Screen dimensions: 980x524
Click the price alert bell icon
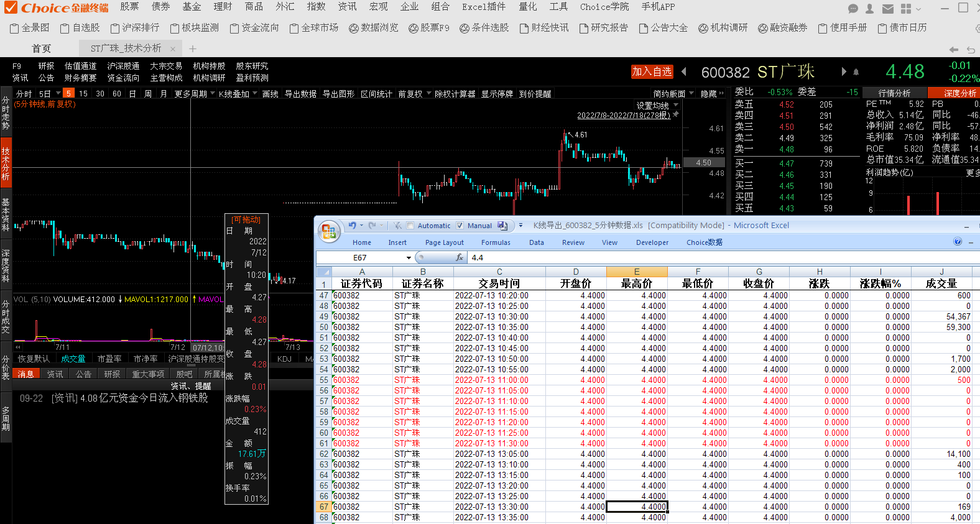(x=856, y=72)
